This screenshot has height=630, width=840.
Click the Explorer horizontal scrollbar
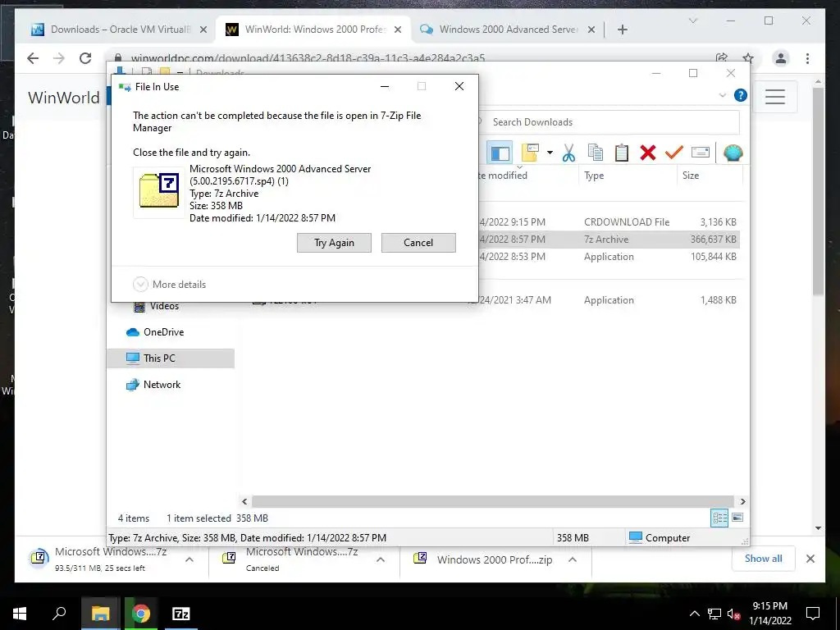[x=493, y=501]
